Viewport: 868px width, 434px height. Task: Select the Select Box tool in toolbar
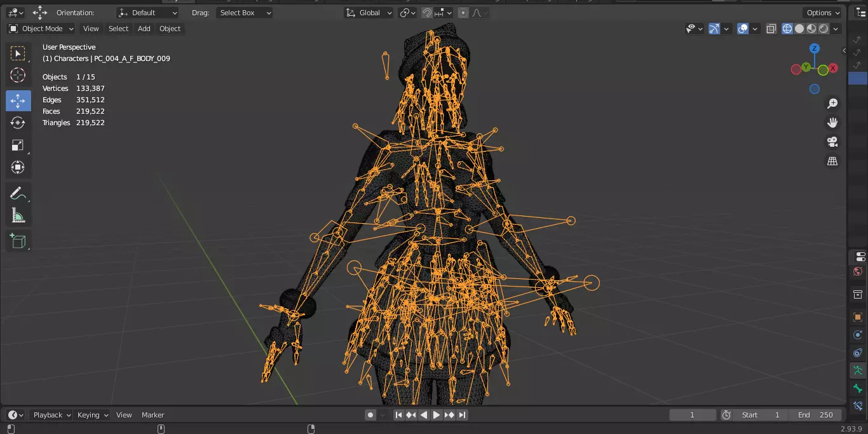tap(18, 54)
